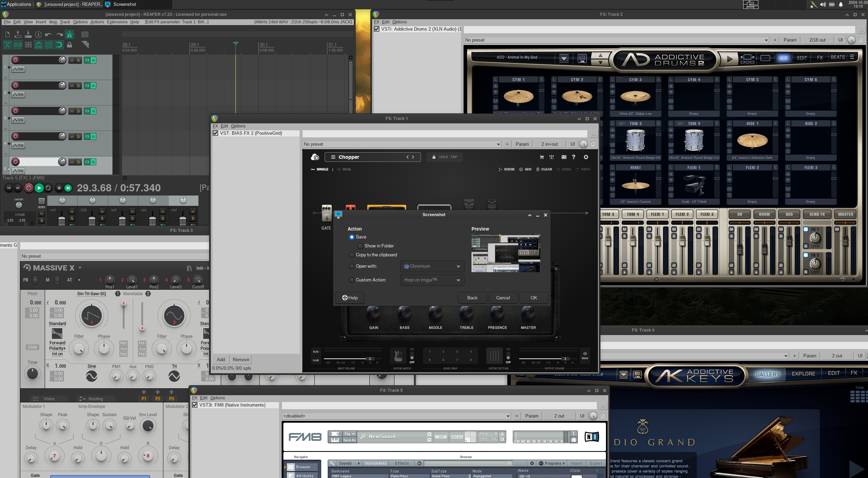Viewport: 868px width, 478px height.
Task: Click the Undo arrow in REAPER toolbar
Action: click(x=48, y=34)
